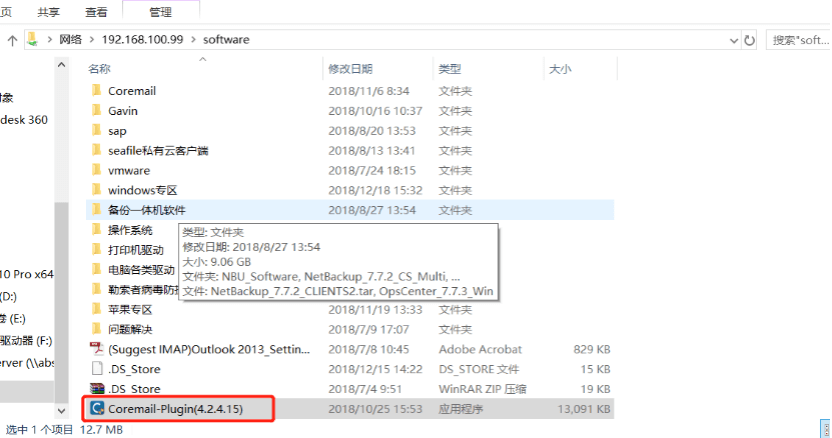Click the refresh icon beside address bar

749,40
